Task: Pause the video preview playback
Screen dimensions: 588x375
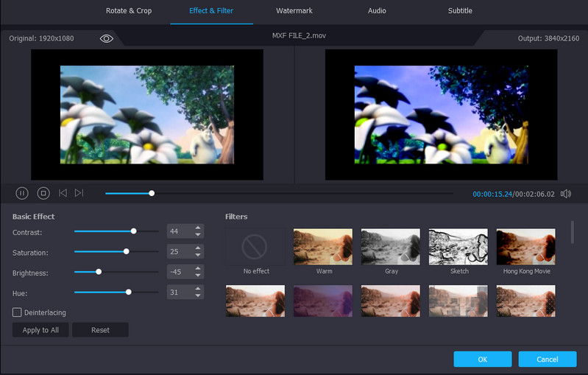Action: click(22, 193)
